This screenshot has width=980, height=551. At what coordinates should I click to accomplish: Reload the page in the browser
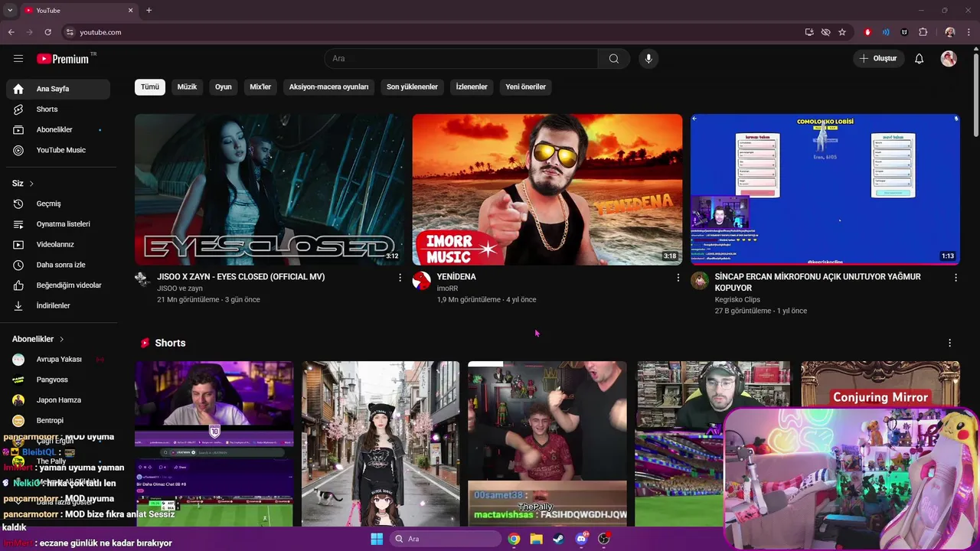47,32
